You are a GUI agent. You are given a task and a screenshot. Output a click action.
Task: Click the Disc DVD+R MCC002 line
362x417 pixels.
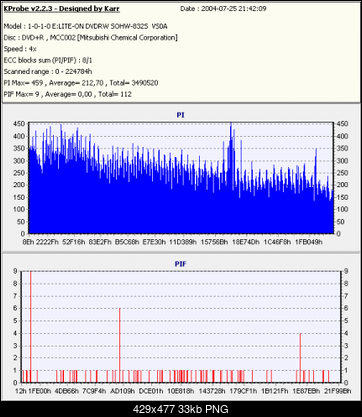[90, 38]
